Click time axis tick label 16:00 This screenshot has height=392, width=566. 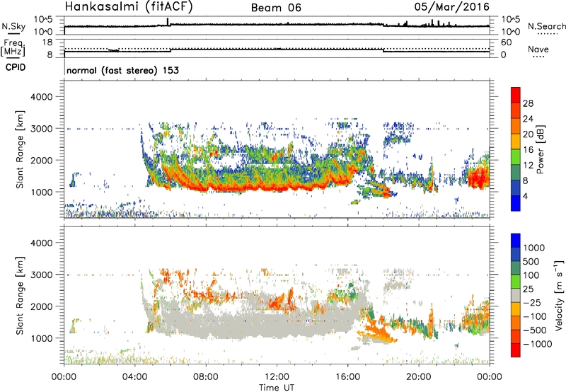click(347, 377)
